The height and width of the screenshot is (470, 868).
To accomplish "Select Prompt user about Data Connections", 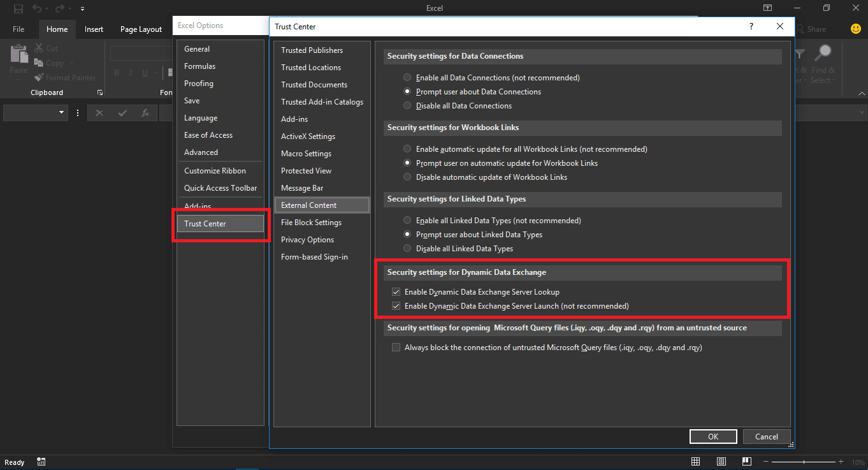I will coord(407,92).
